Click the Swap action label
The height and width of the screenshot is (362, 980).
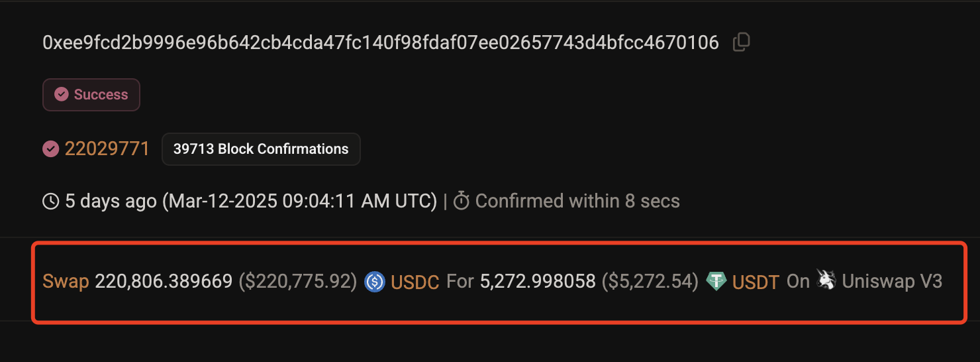(x=66, y=282)
